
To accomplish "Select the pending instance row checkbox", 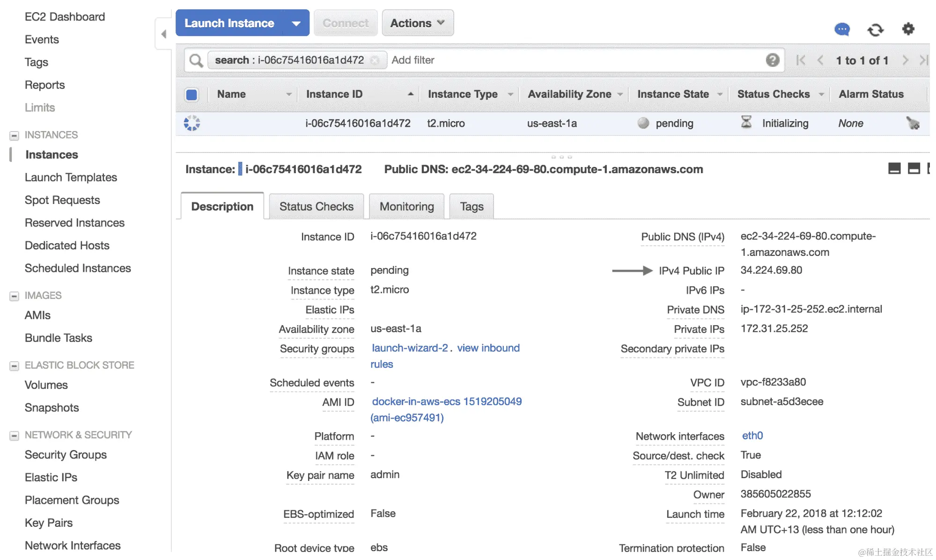I will click(192, 124).
